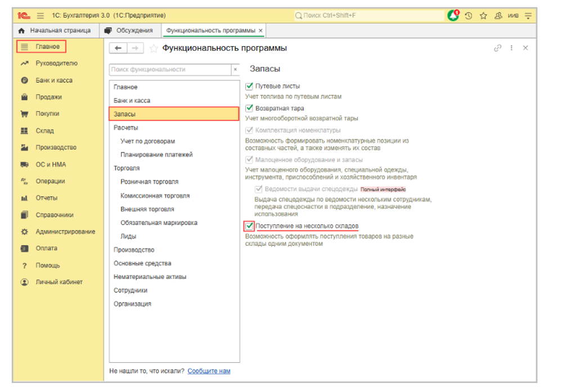Open service settings icon at top right
566x392 pixels.
point(528,16)
